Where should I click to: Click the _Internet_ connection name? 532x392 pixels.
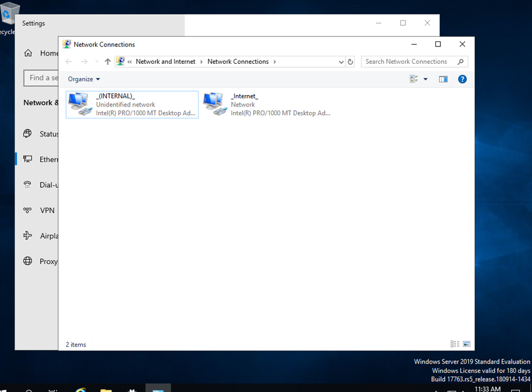coord(244,96)
